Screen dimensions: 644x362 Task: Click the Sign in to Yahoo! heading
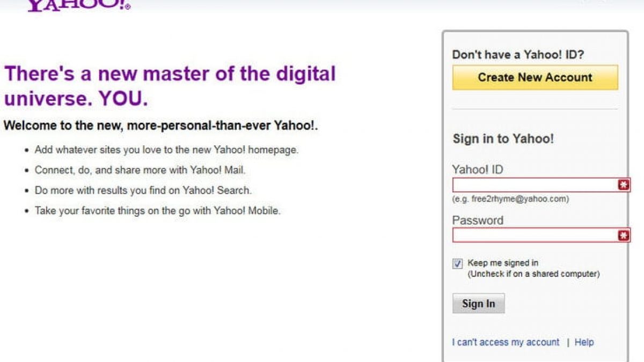[x=503, y=139]
